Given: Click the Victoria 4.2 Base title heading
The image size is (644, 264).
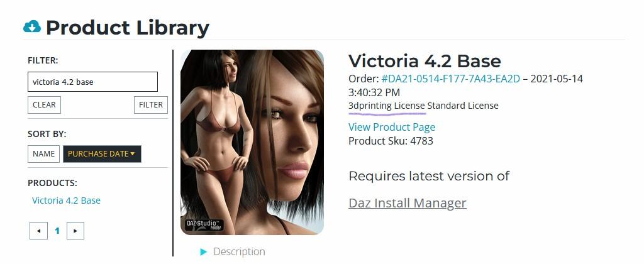Looking at the screenshot, I should coord(425,61).
